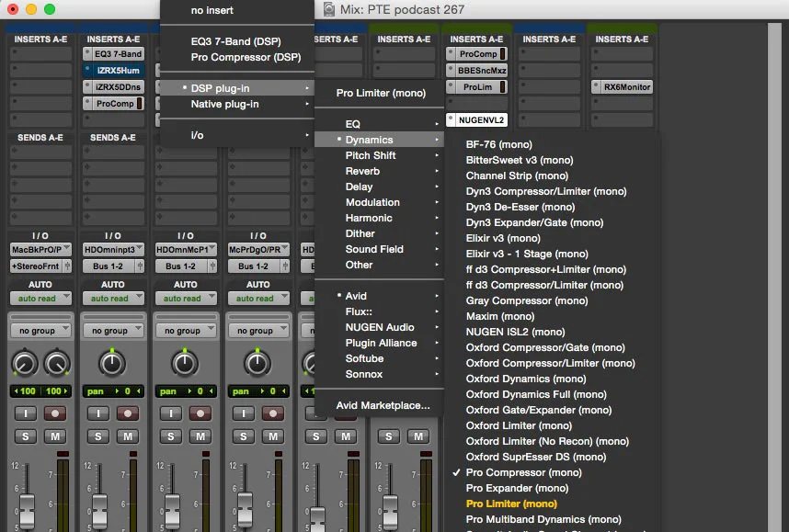Open MacBkPrO/P input selector
789x532 pixels.
[40, 249]
